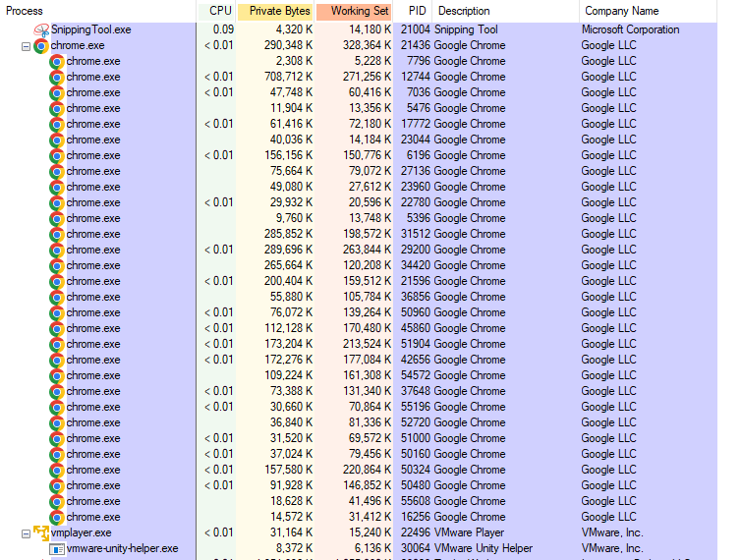The image size is (741, 560).
Task: Select chrome.exe process name with PID 51000
Action: coord(93,438)
